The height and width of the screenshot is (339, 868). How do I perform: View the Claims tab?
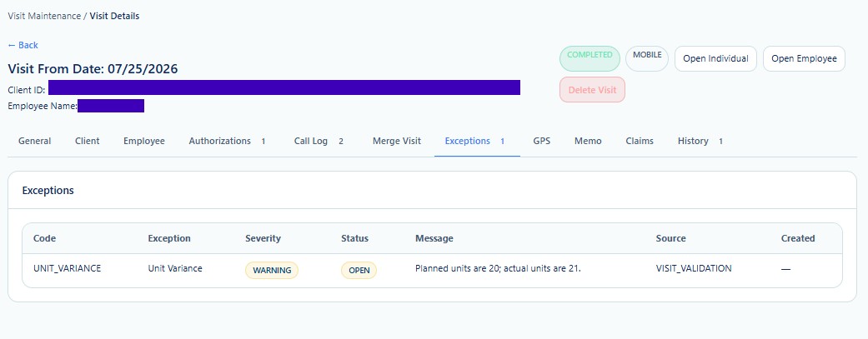640,141
